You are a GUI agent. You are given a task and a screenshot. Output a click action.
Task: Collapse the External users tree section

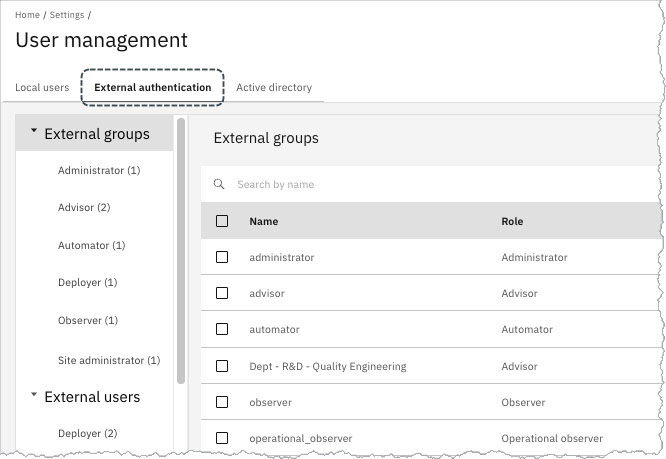tap(34, 396)
